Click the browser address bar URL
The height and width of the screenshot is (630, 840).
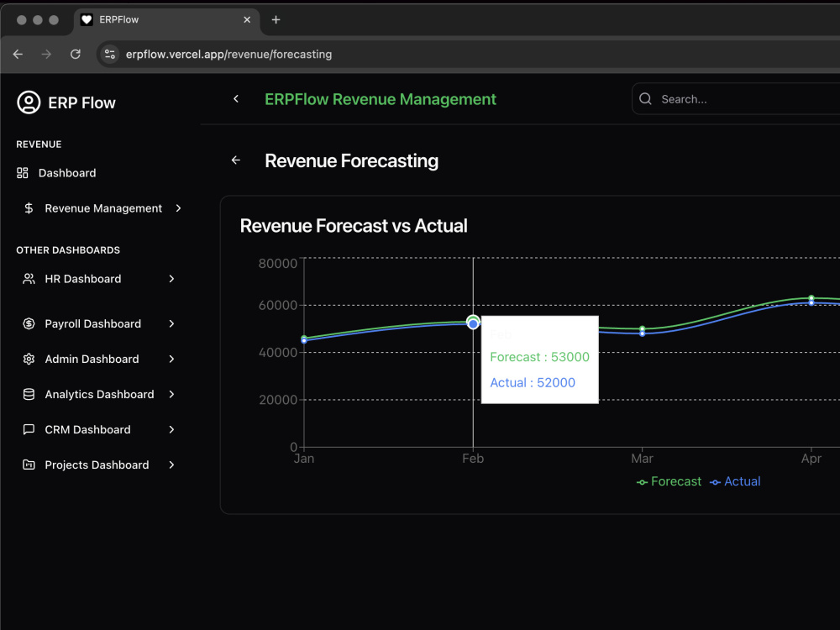[x=228, y=54]
